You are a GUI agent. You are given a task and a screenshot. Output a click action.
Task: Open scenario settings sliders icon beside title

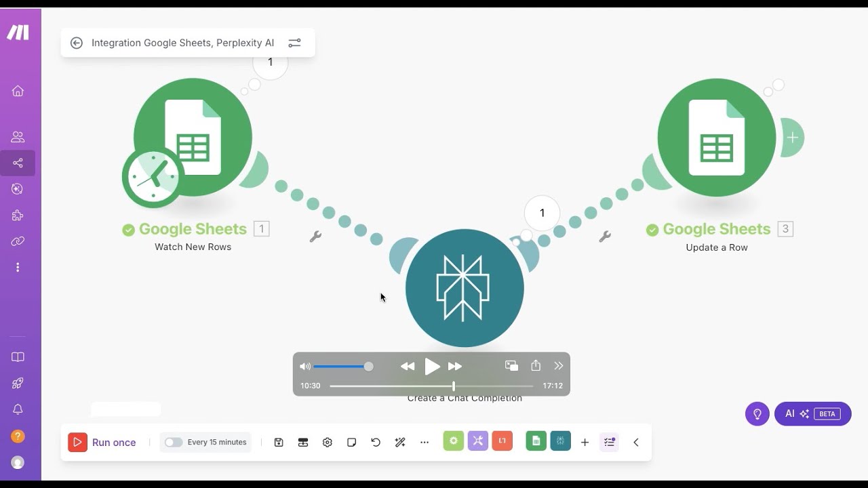(x=294, y=43)
